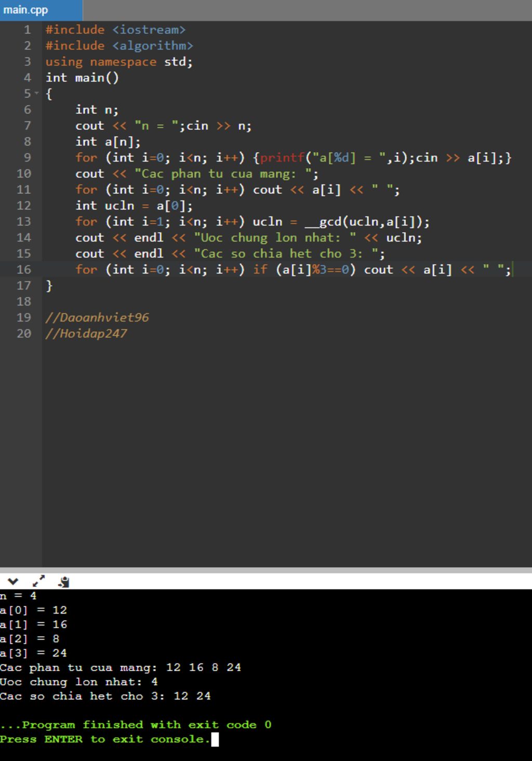Viewport: 532px width, 761px height.
Task: Click 'Uoc chung lon nhat' string in code
Action: tap(275, 238)
